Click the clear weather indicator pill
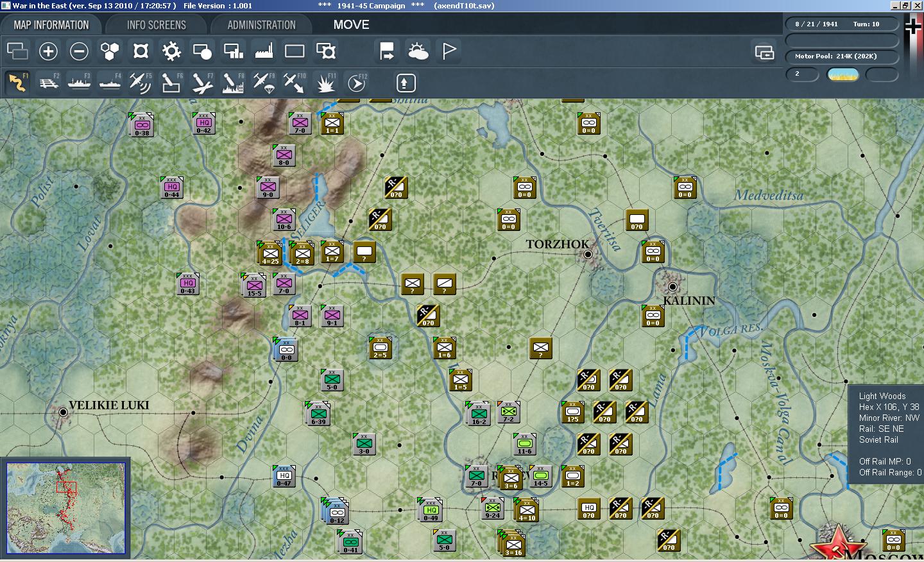This screenshot has width=924, height=562. click(x=843, y=74)
